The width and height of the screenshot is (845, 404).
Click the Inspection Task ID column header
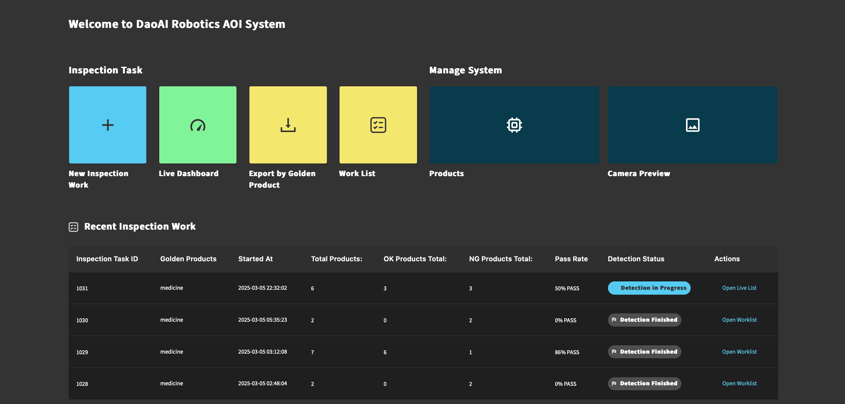[x=107, y=259]
